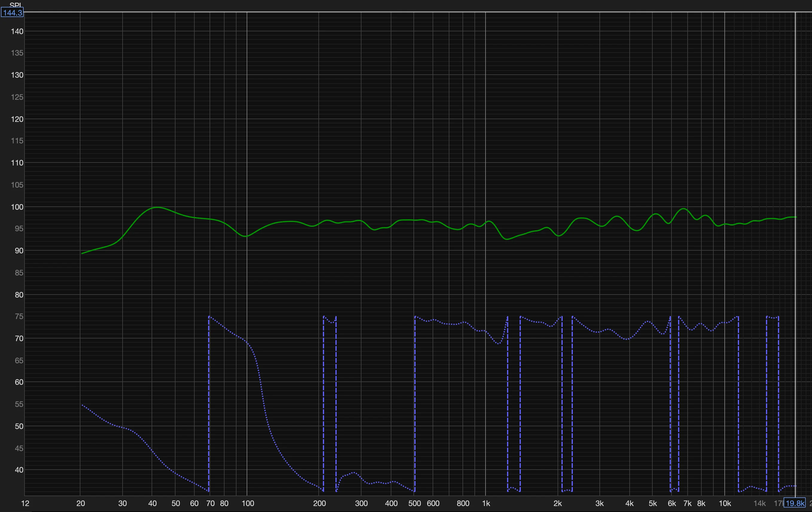Click the 4k label on frequency axis

point(629,504)
